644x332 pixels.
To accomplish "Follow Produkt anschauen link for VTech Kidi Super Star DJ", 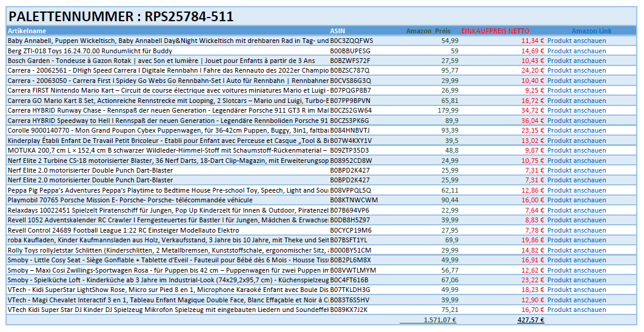I will 576,310.
